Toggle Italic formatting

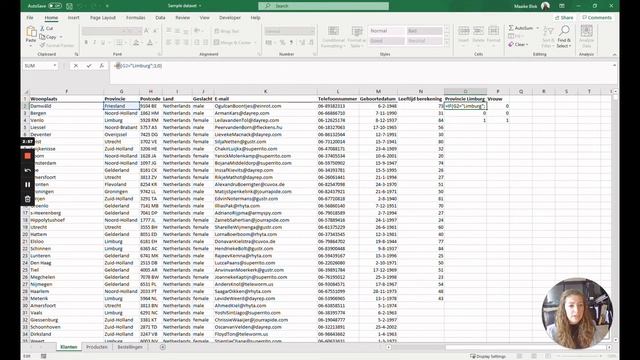tap(94, 42)
